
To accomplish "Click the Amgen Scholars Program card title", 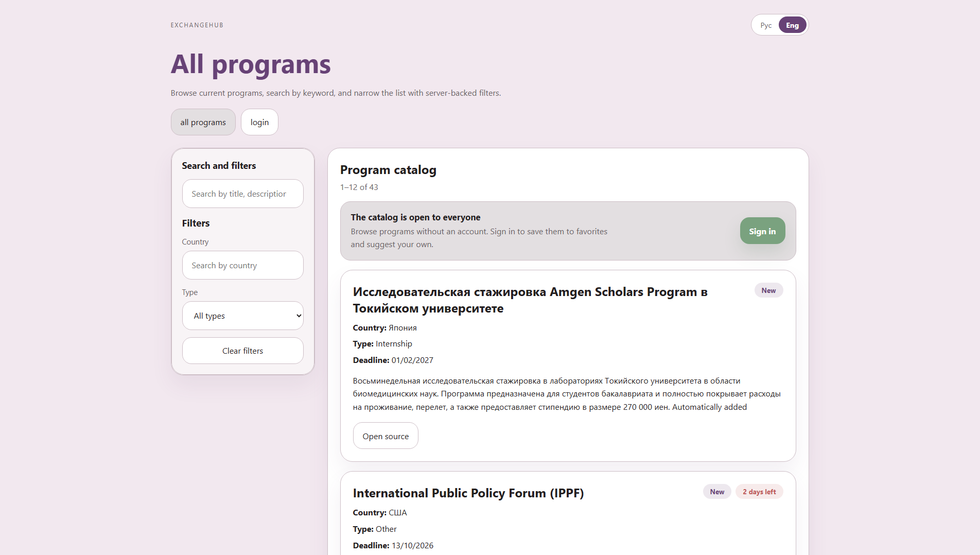I will coord(530,300).
